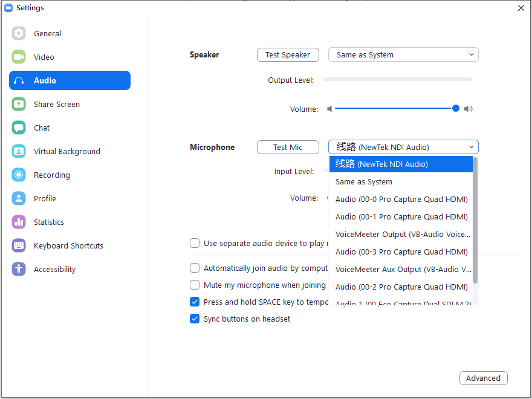Viewport: 532px width, 399px height.
Task: Enable 'Use separate audio device' checkbox
Action: (195, 243)
